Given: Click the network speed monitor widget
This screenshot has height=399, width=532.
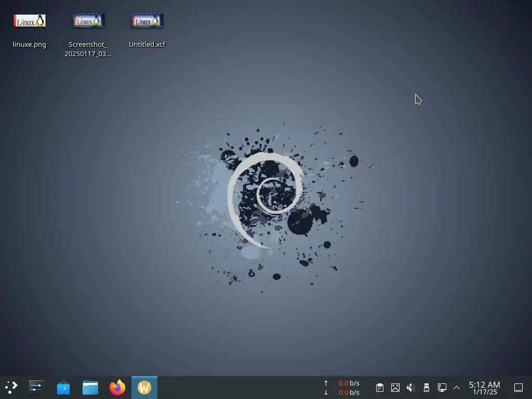Looking at the screenshot, I should pos(342,388).
